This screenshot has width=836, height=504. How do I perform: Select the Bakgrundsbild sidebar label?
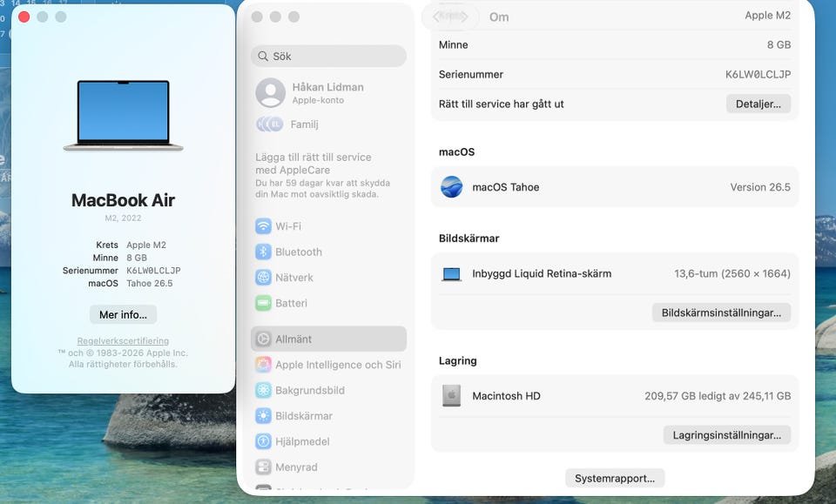[310, 390]
